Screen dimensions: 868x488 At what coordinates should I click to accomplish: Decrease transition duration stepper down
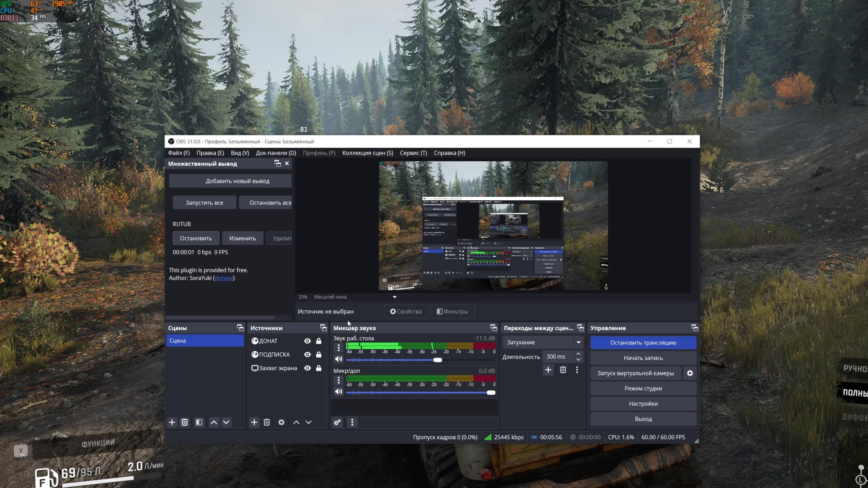pyautogui.click(x=579, y=360)
